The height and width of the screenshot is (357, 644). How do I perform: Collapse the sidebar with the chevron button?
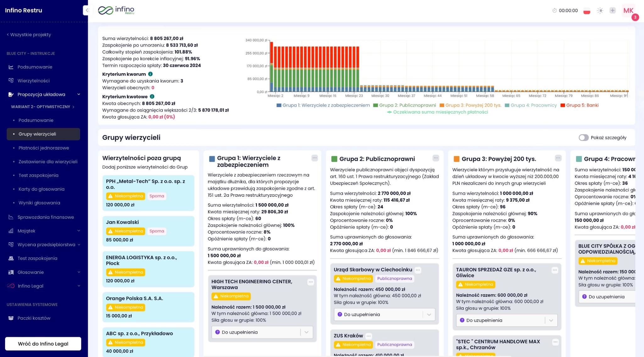pyautogui.click(x=87, y=10)
